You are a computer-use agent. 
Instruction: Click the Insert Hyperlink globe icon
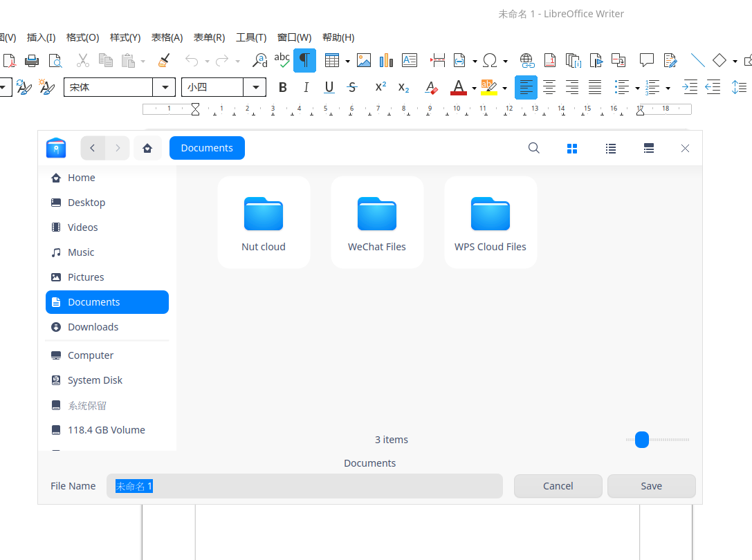(x=527, y=61)
